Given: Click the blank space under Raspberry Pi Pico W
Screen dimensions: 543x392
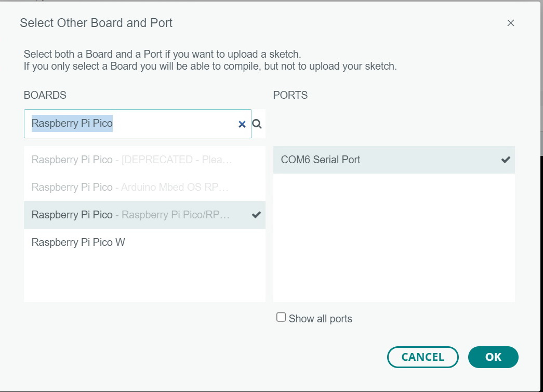Looking at the screenshot, I should point(145,279).
